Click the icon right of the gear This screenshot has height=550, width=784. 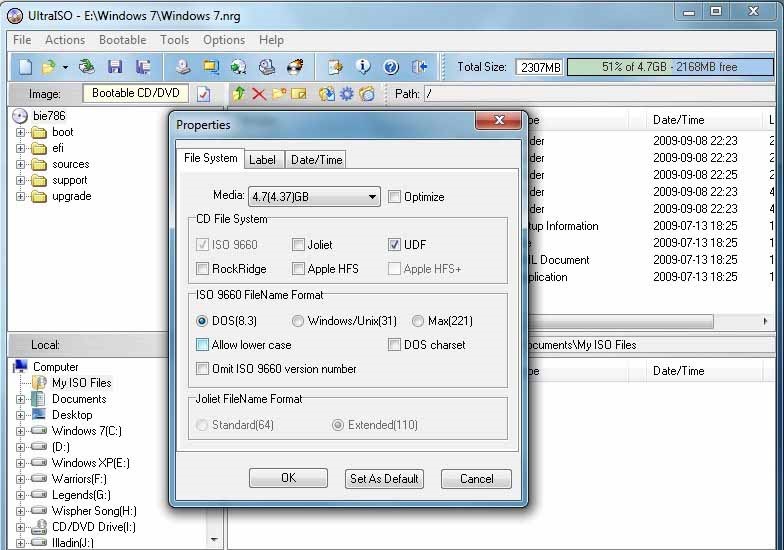click(367, 94)
